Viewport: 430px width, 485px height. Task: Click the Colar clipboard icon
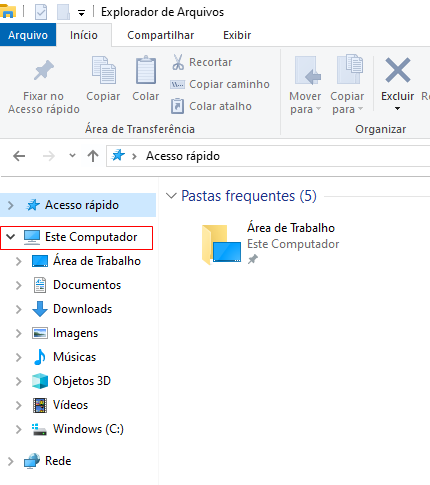pyautogui.click(x=146, y=70)
